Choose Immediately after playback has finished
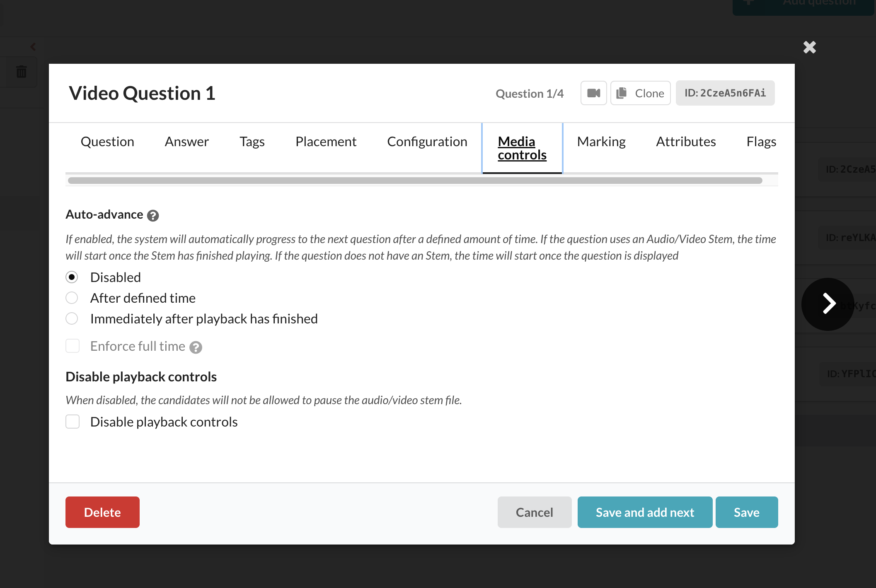This screenshot has width=876, height=588. click(72, 318)
